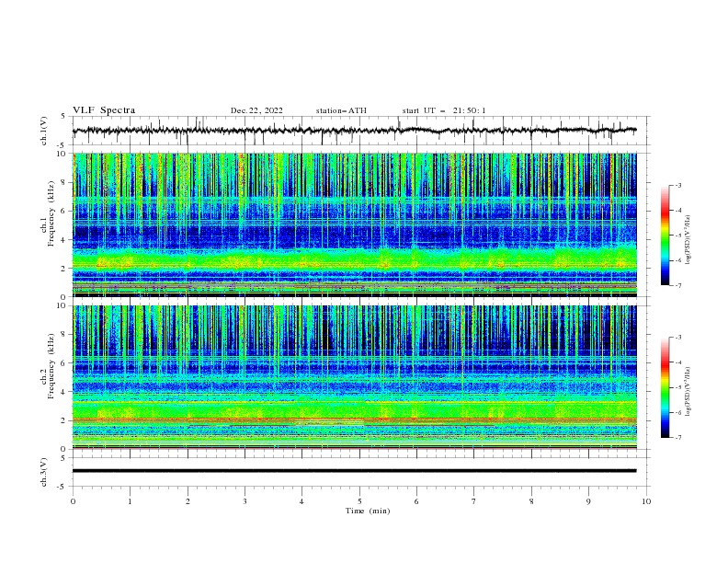Click the ch.1 spectrogram color bar
Screen dimensions: 728x563
[x=665, y=236]
